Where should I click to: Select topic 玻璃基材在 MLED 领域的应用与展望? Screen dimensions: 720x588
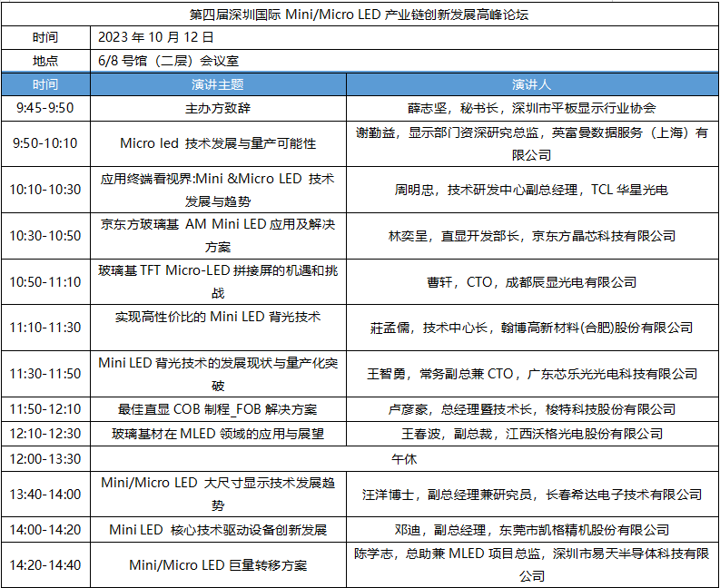[x=218, y=434]
